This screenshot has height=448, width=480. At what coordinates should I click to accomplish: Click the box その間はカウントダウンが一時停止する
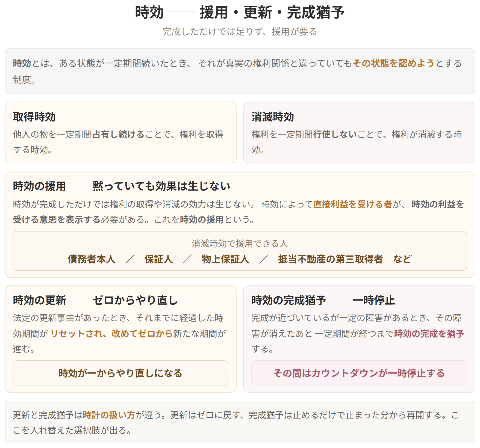click(359, 373)
